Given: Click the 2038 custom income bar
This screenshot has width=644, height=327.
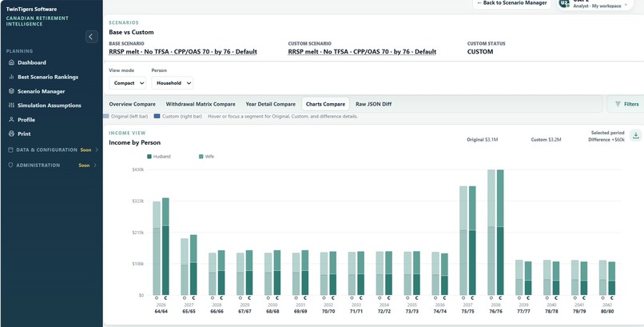Looking at the screenshot, I should pyautogui.click(x=500, y=232).
